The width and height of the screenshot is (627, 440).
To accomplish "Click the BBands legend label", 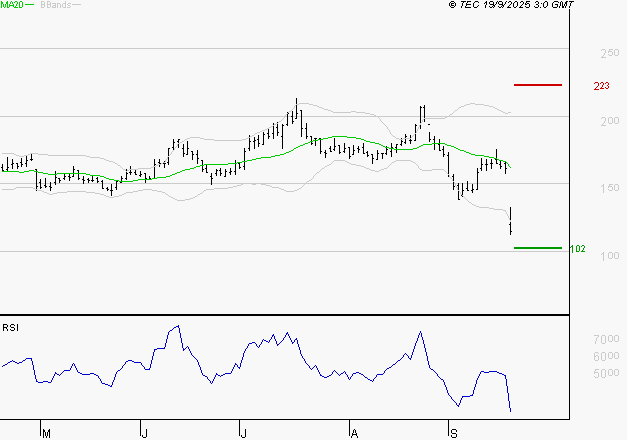I will point(56,5).
